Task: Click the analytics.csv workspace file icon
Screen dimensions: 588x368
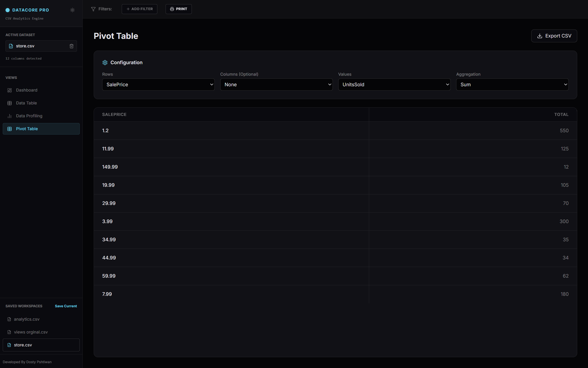Action: click(9, 319)
